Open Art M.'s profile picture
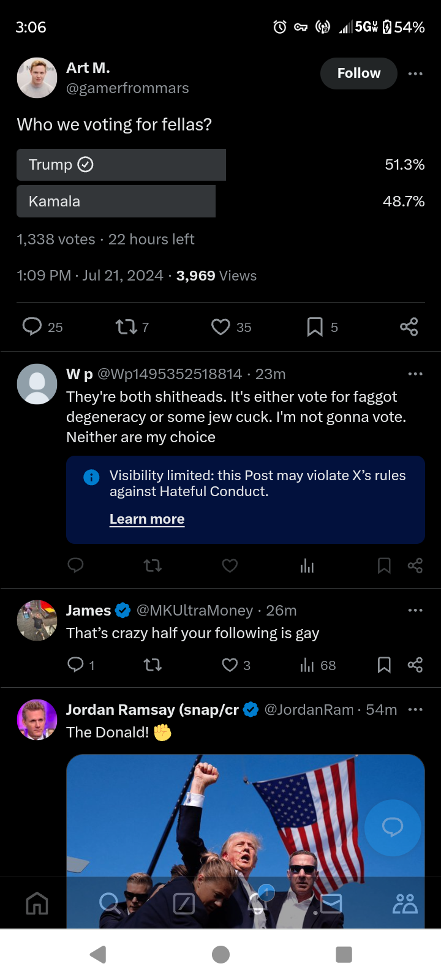 tap(37, 78)
